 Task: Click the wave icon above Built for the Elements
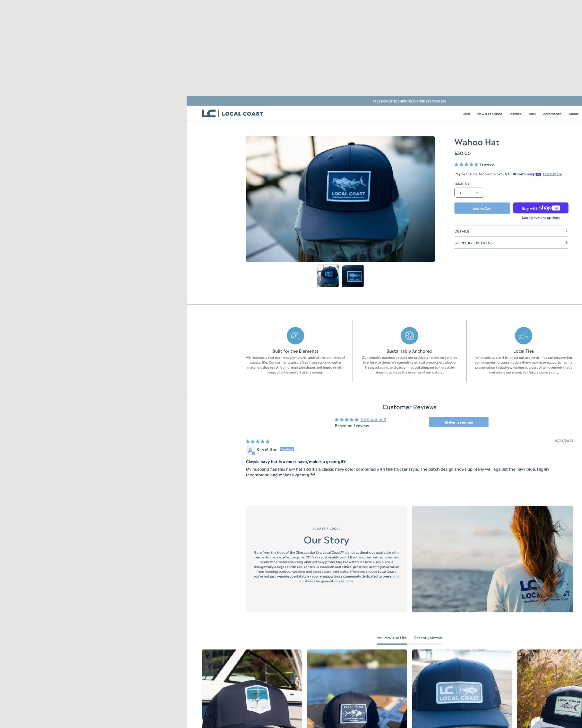295,336
